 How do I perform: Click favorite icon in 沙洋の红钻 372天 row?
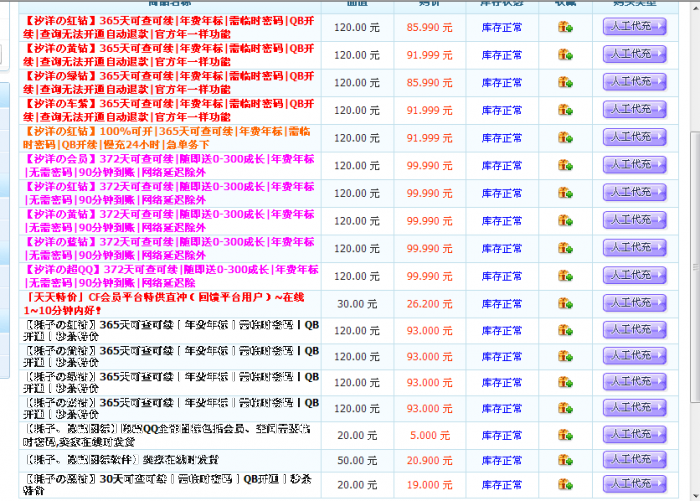coord(565,193)
